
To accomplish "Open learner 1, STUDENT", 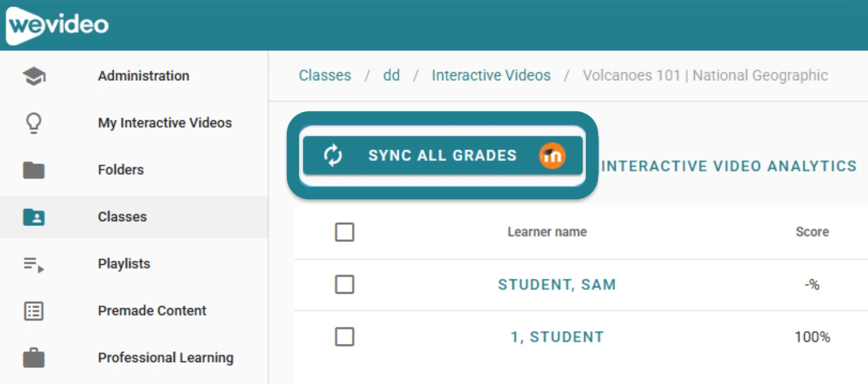I will [557, 337].
